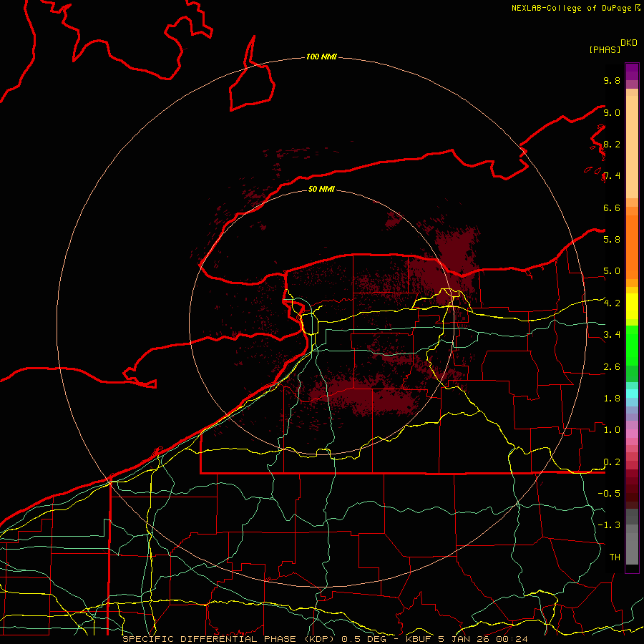Click the 9.0 legend value
The image size is (644, 644).
pyautogui.click(x=612, y=112)
